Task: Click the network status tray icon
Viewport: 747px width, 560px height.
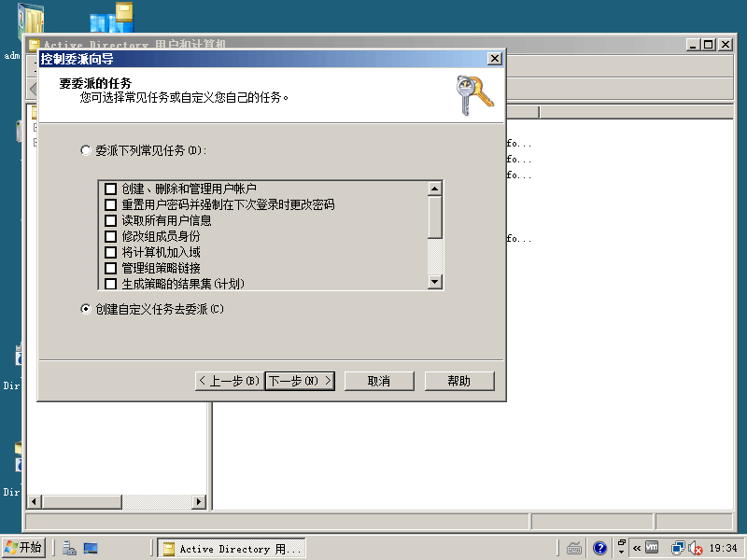Action: pyautogui.click(x=677, y=548)
